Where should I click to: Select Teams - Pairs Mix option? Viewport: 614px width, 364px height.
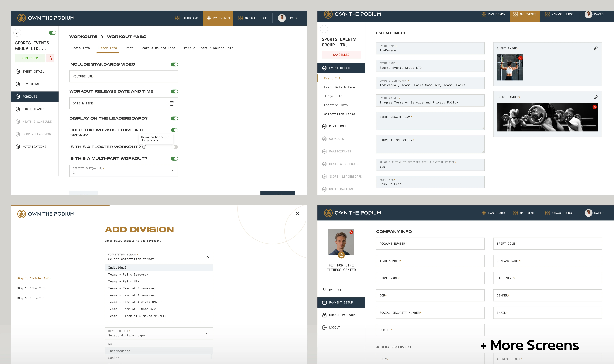[x=159, y=282]
